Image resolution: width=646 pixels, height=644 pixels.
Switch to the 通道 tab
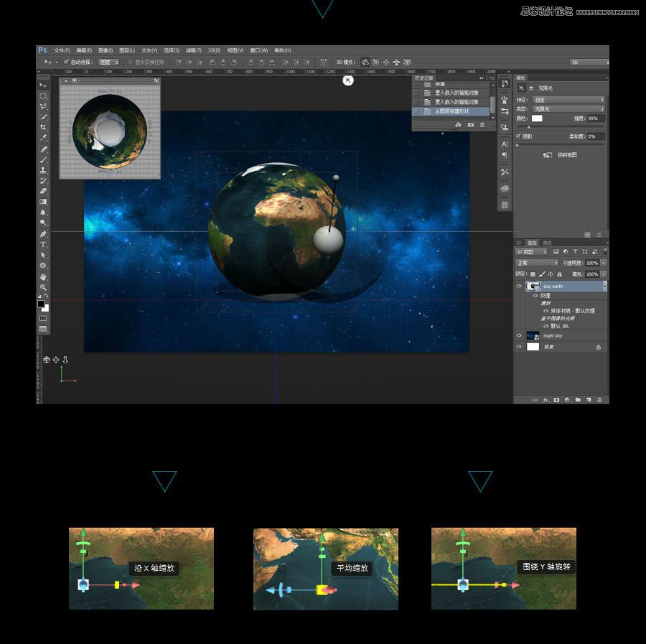coord(547,243)
